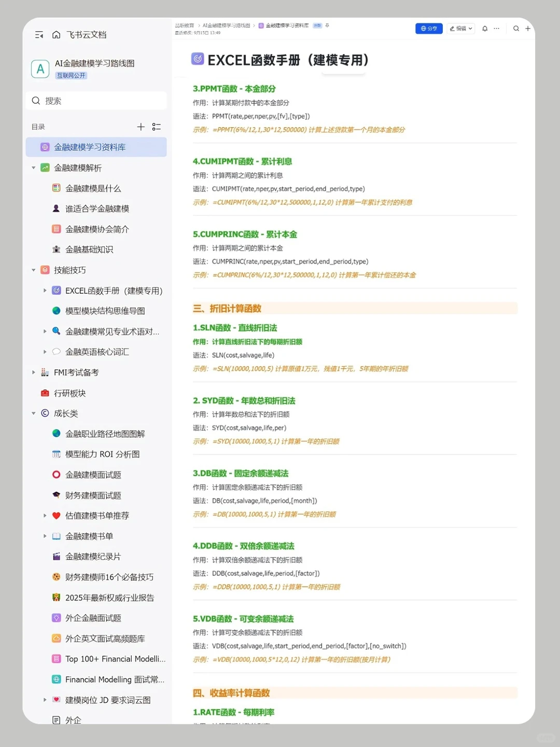560x747 pixels.
Task: Open the directory list settings icon
Action: click(157, 126)
